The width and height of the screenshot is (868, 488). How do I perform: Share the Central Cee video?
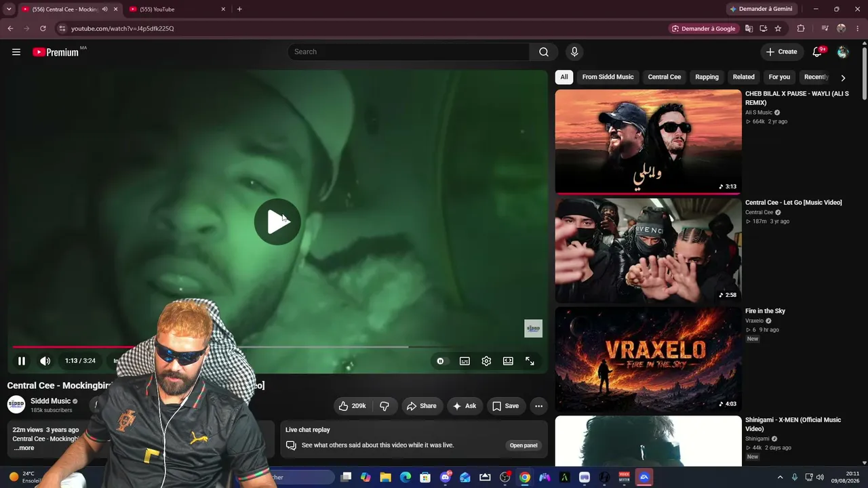[x=421, y=406]
